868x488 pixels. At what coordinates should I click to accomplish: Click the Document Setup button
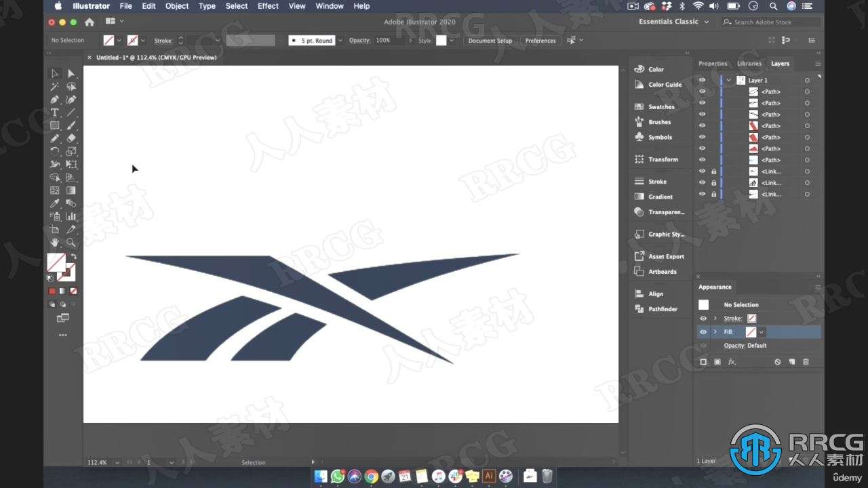click(x=490, y=41)
